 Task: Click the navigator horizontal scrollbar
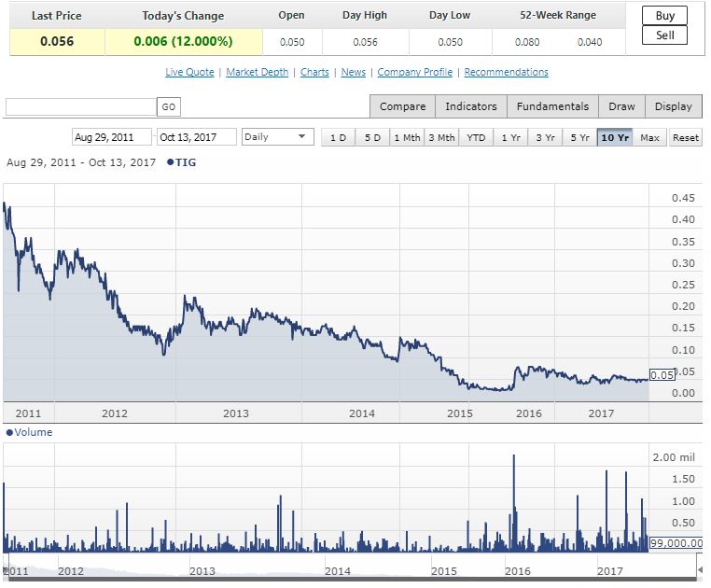pyautogui.click(x=352, y=579)
